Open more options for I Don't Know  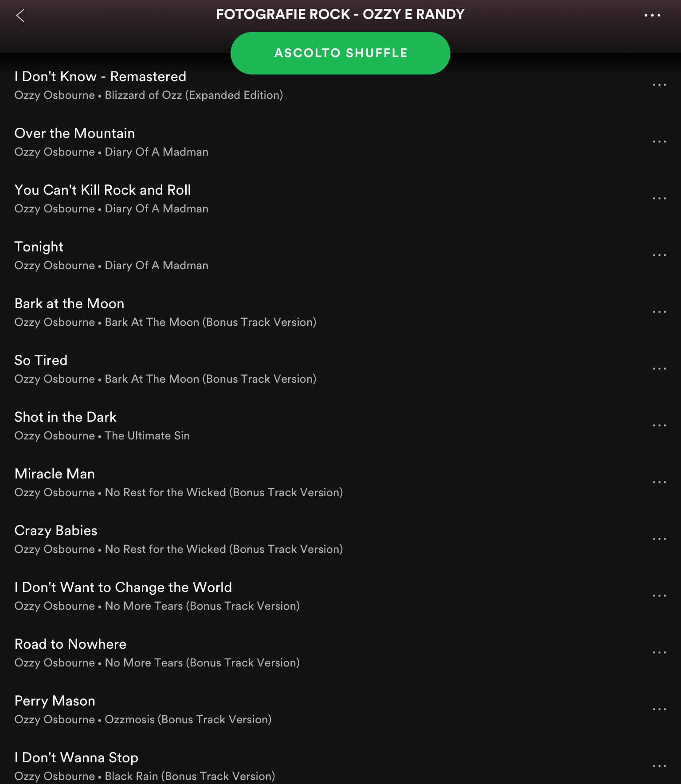click(x=659, y=85)
